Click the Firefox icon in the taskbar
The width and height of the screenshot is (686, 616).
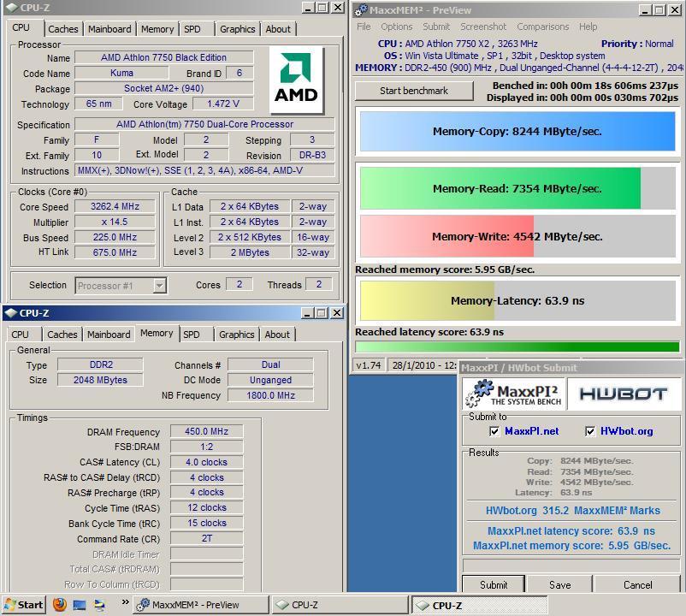(60, 604)
